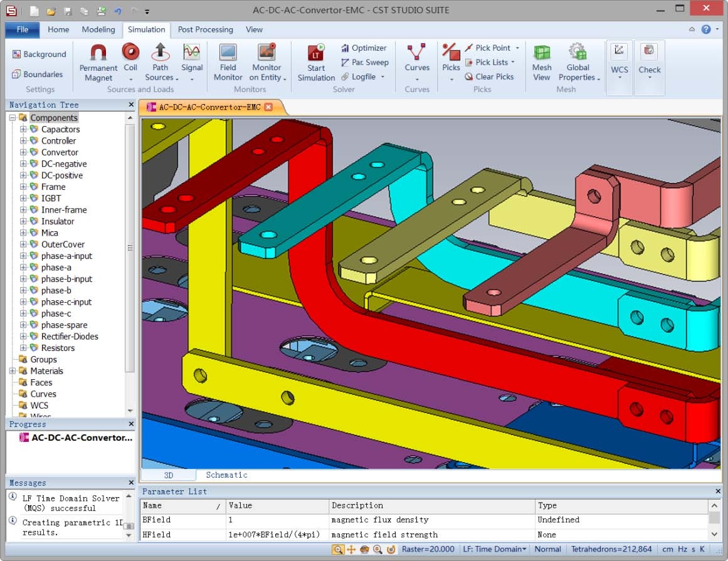Image resolution: width=728 pixels, height=561 pixels.
Task: Click the BField value cell showing 1
Action: point(277,520)
